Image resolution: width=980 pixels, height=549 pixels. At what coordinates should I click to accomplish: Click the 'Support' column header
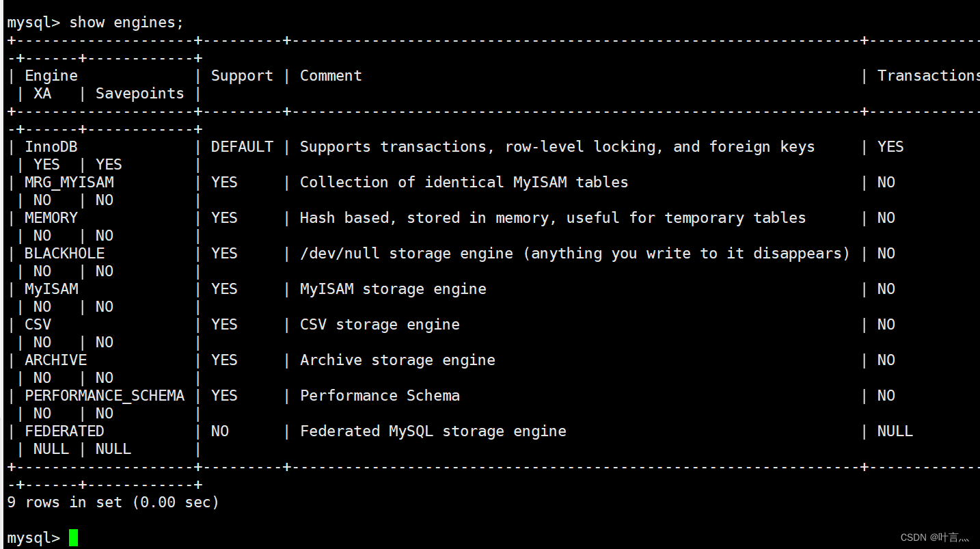(x=242, y=76)
